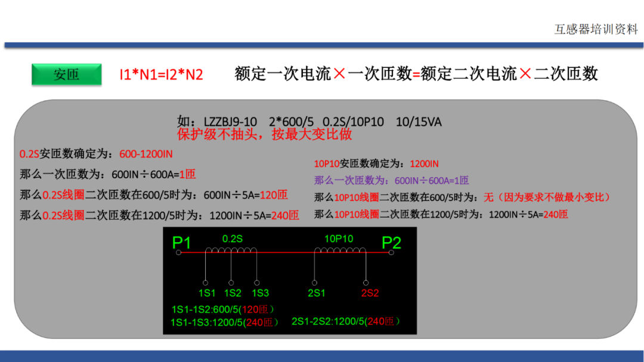Click the P2 terminal label in diagram

click(x=391, y=243)
